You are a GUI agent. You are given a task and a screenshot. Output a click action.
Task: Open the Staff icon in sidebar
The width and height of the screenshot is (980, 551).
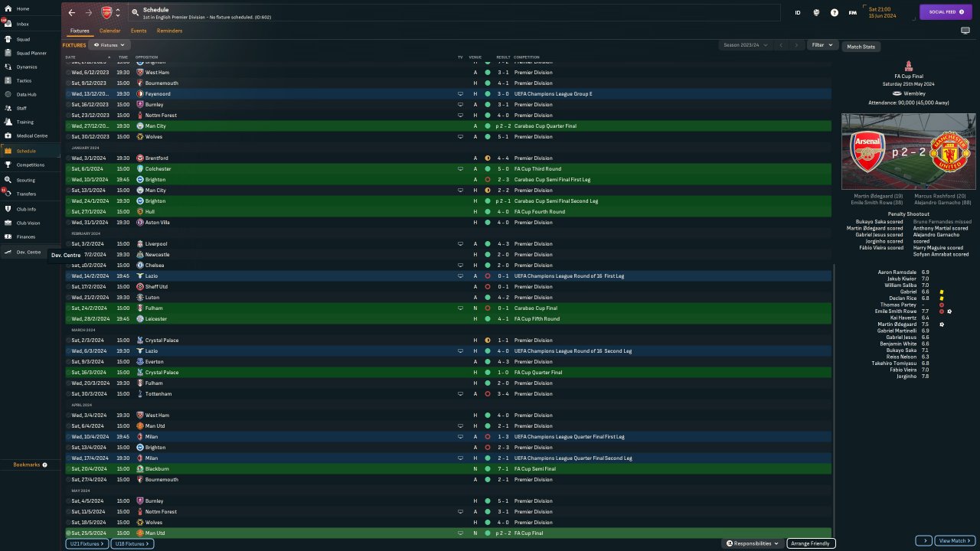coord(8,108)
